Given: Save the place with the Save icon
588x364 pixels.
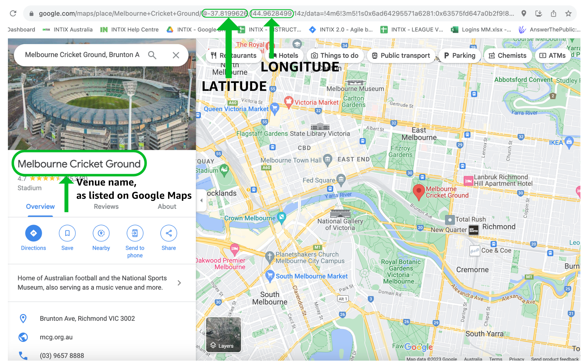Looking at the screenshot, I should tap(67, 233).
